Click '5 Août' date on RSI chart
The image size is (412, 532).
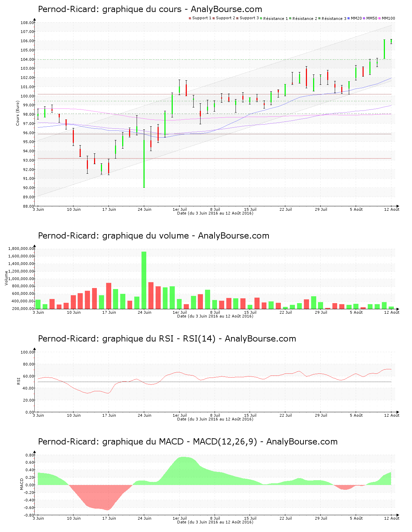coord(356,415)
